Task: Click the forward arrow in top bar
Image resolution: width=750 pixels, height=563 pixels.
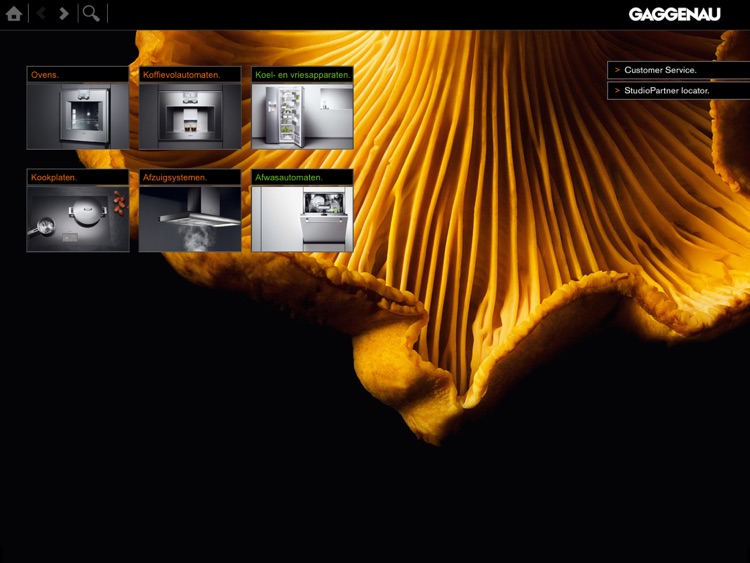Action: click(64, 14)
